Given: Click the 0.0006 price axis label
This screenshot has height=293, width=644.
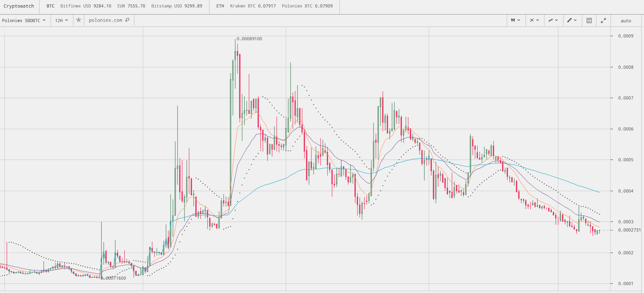Looking at the screenshot, I should [626, 129].
